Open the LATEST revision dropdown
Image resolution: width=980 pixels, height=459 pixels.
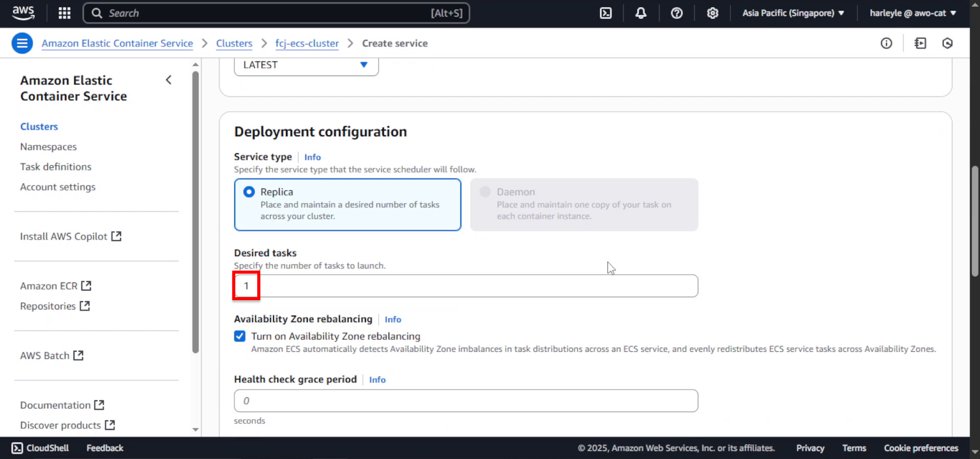(x=306, y=65)
